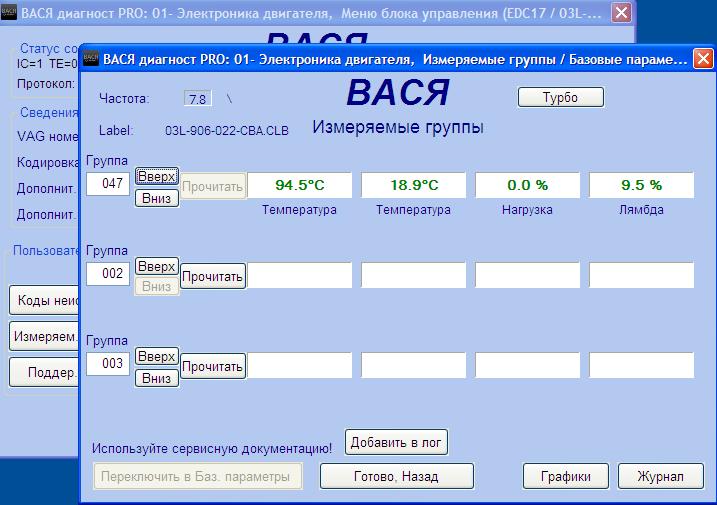Image resolution: width=717 pixels, height=505 pixels.
Task: Open Журнал button
Action: 660,476
